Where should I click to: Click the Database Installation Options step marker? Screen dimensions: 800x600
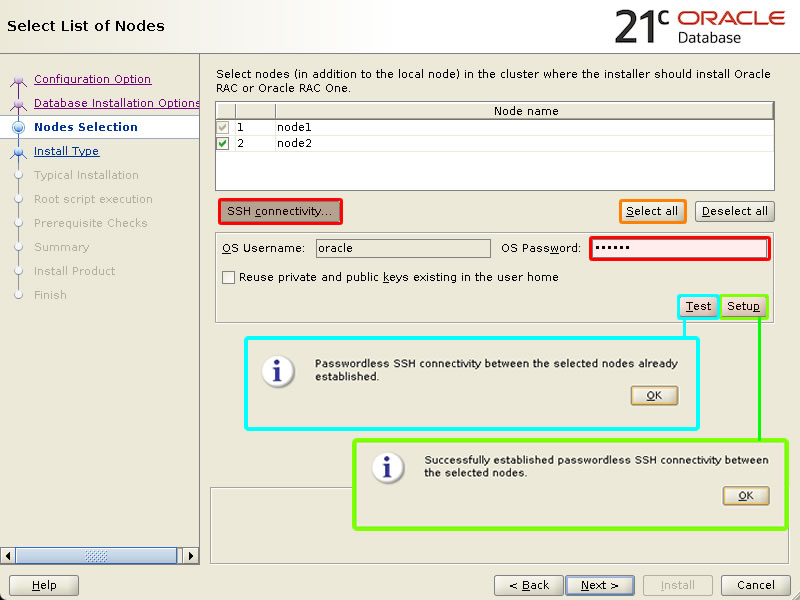18,105
